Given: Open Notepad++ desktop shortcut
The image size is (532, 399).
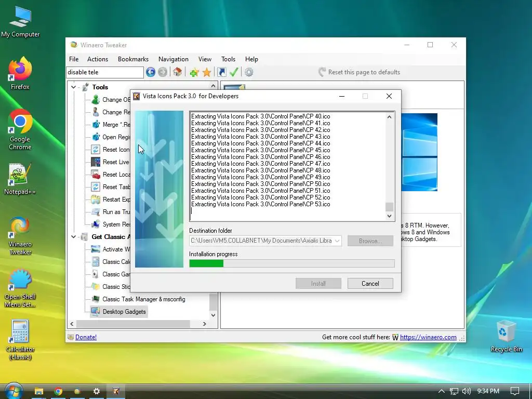Looking at the screenshot, I should click(x=20, y=179).
